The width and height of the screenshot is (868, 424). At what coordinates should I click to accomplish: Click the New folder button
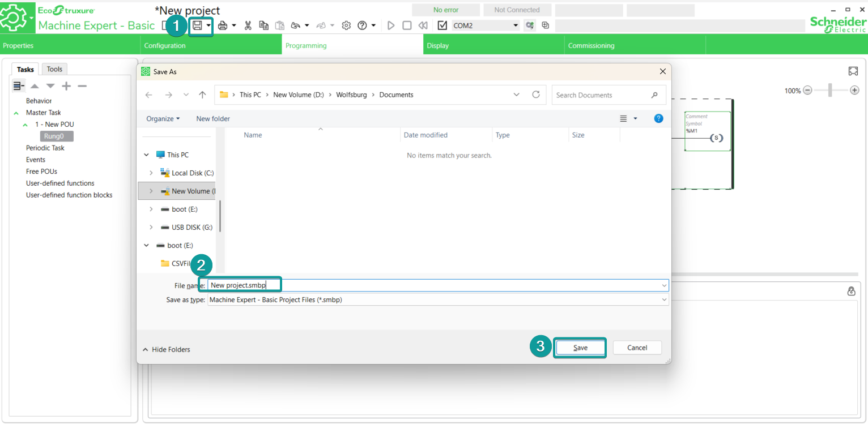[213, 119]
